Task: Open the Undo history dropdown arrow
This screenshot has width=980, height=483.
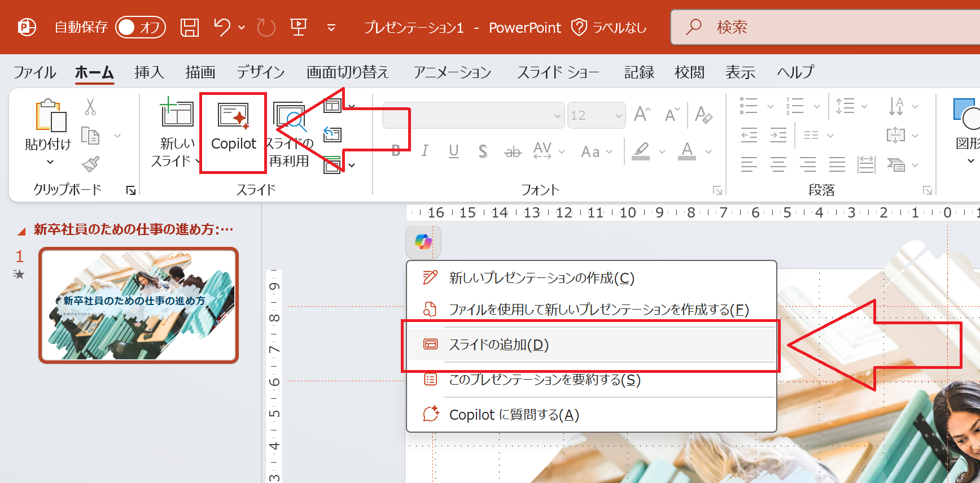Action: 242,27
